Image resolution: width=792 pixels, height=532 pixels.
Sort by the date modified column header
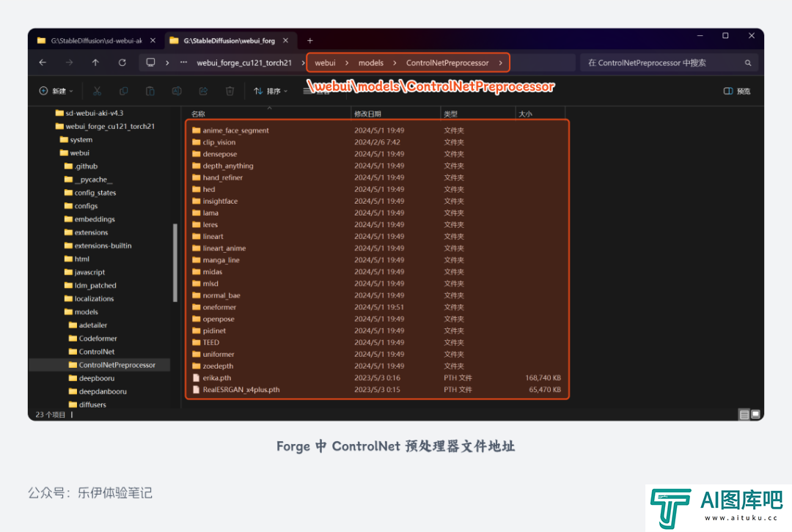coord(395,114)
